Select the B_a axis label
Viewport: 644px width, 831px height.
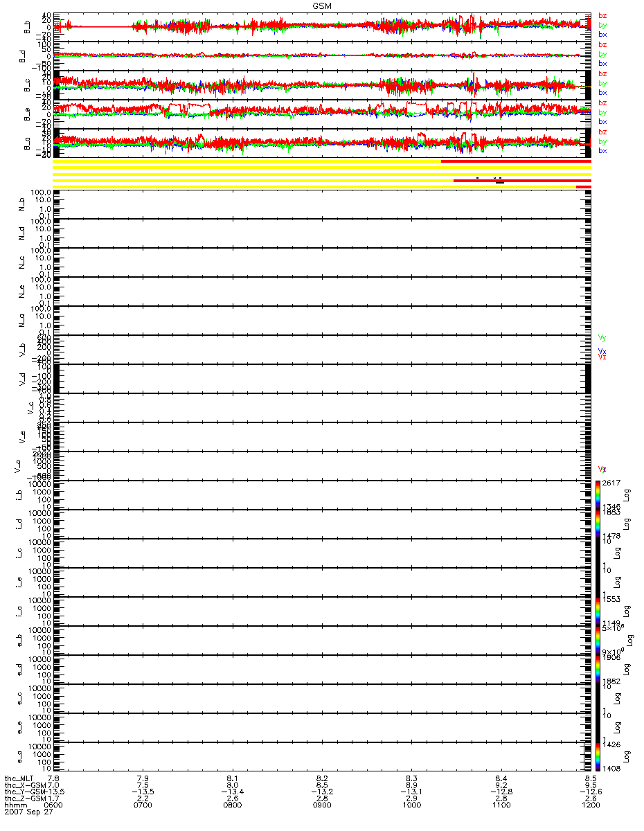26,143
